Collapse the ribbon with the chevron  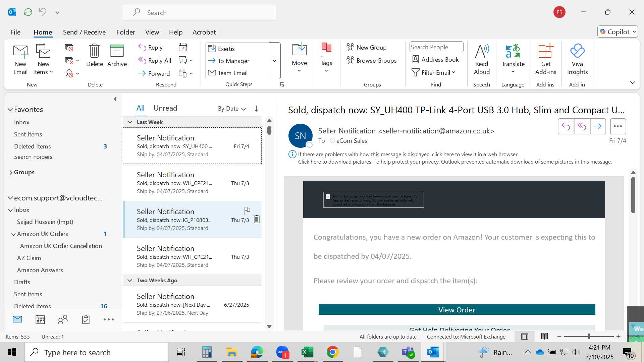pos(633,82)
